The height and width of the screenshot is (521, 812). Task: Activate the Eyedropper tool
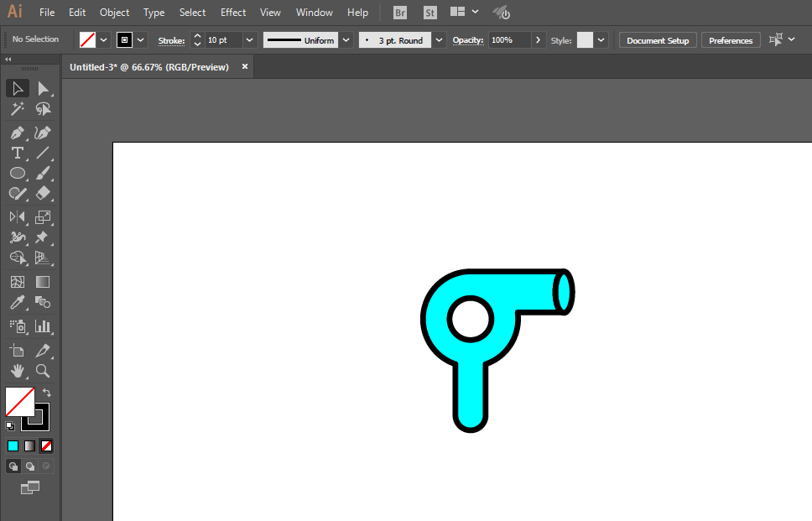point(17,303)
